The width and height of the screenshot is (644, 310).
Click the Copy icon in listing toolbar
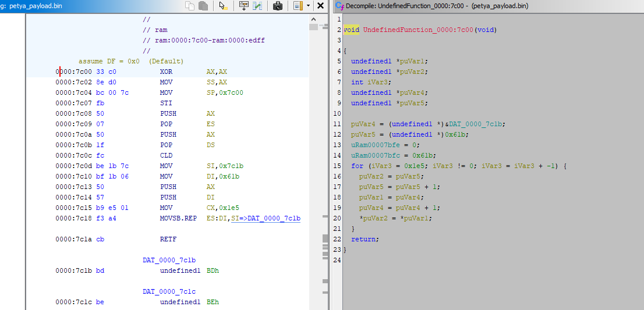(x=190, y=6)
